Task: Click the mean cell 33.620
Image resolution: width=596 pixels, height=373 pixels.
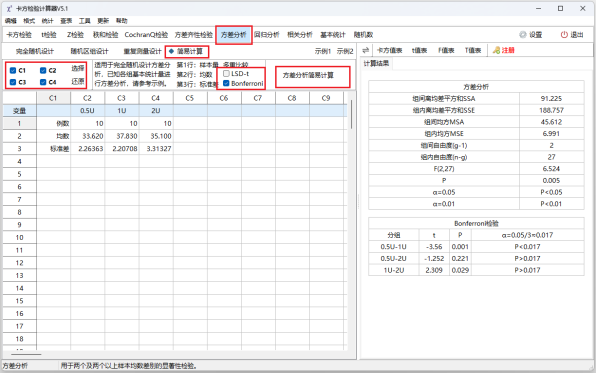Action: pos(87,136)
